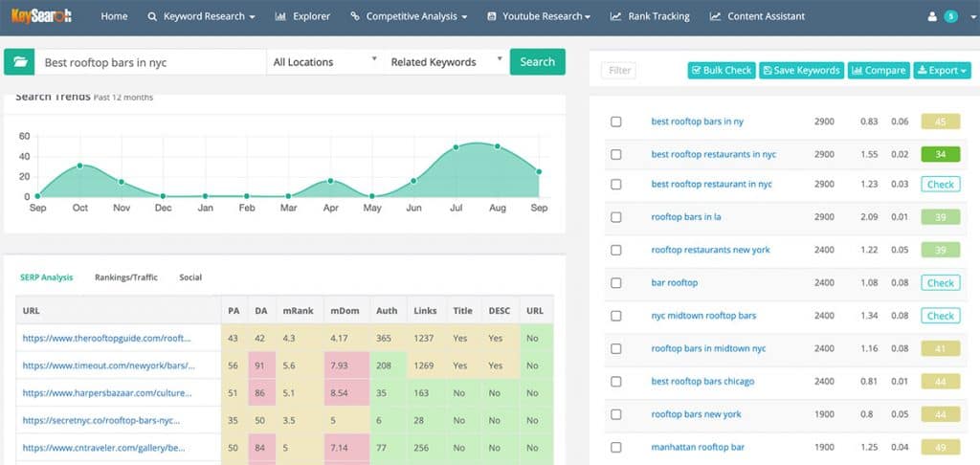This screenshot has height=465, width=980.
Task: Open the timeout.com newyork bars URL
Action: click(109, 365)
